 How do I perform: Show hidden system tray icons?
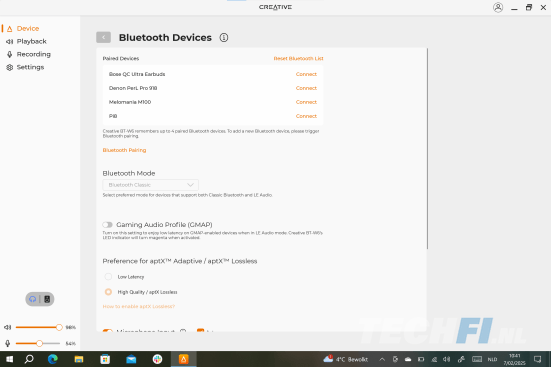[382, 359]
